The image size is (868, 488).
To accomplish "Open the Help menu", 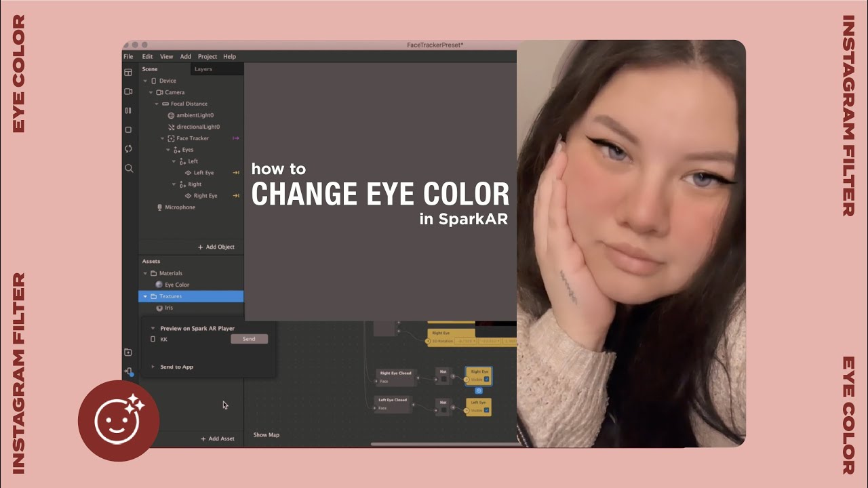I will click(x=230, y=56).
